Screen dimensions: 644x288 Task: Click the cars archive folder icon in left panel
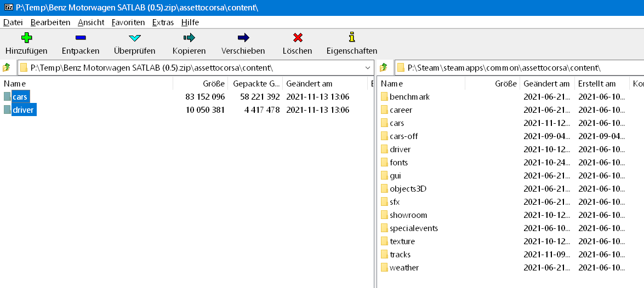click(x=7, y=97)
